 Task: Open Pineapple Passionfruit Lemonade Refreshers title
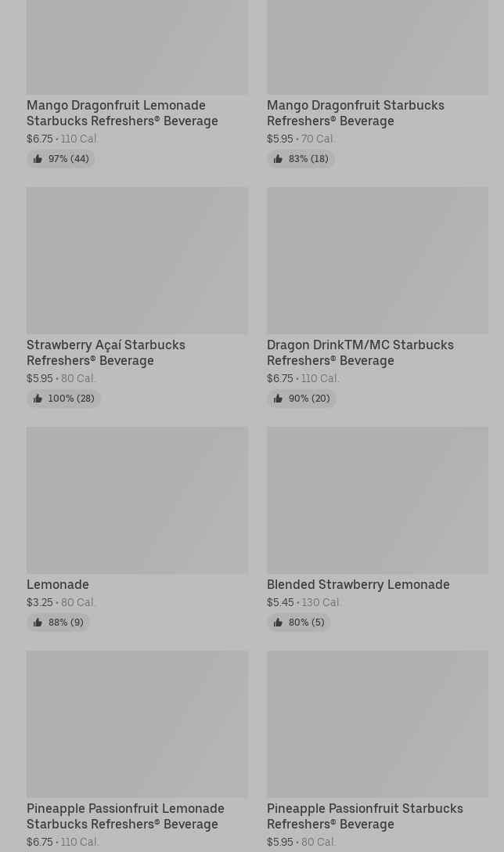125,816
